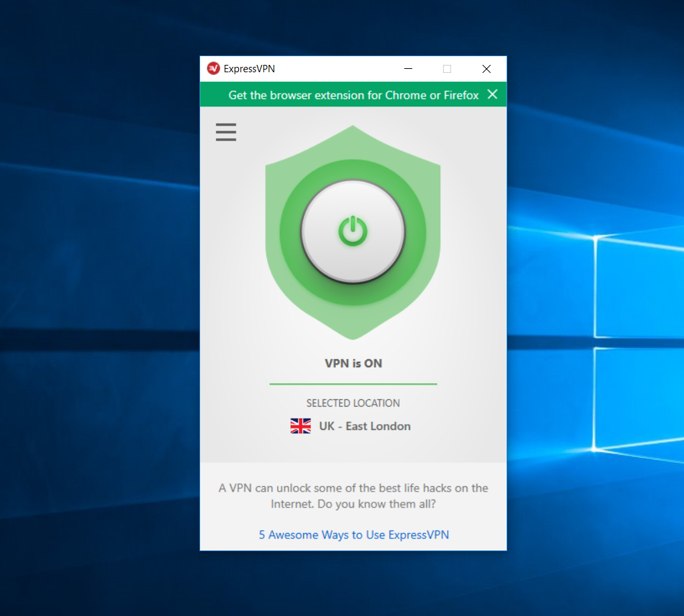Minimize the ExpressVPN window
The height and width of the screenshot is (616, 684).
tap(408, 69)
